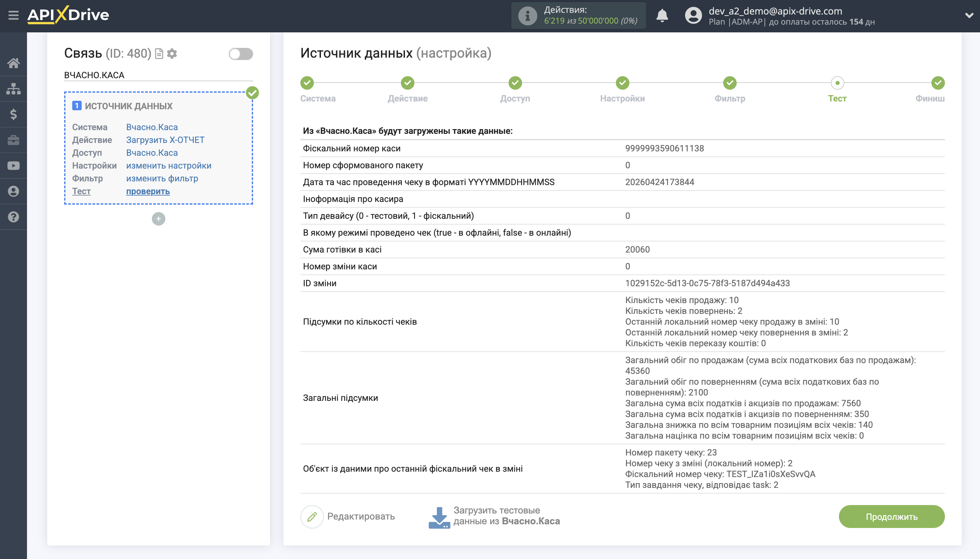Open the dollar billing sidebar icon
This screenshot has width=980, height=559.
[13, 114]
